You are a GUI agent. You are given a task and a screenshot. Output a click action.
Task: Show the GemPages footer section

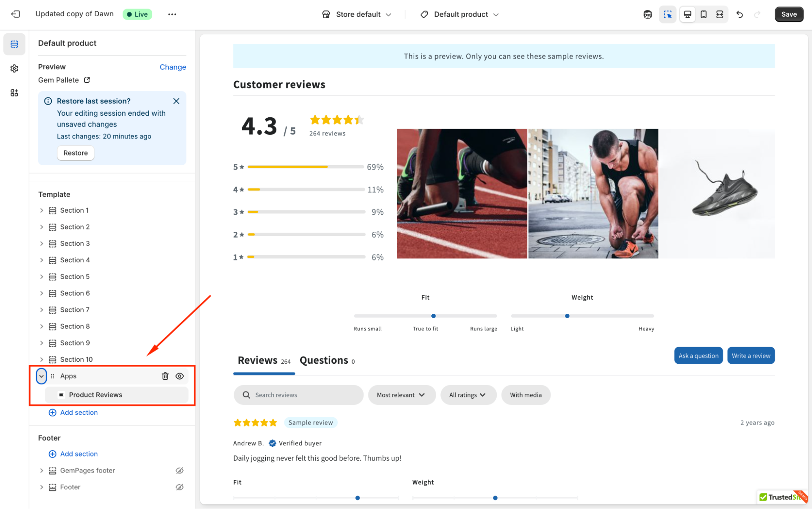(180, 470)
